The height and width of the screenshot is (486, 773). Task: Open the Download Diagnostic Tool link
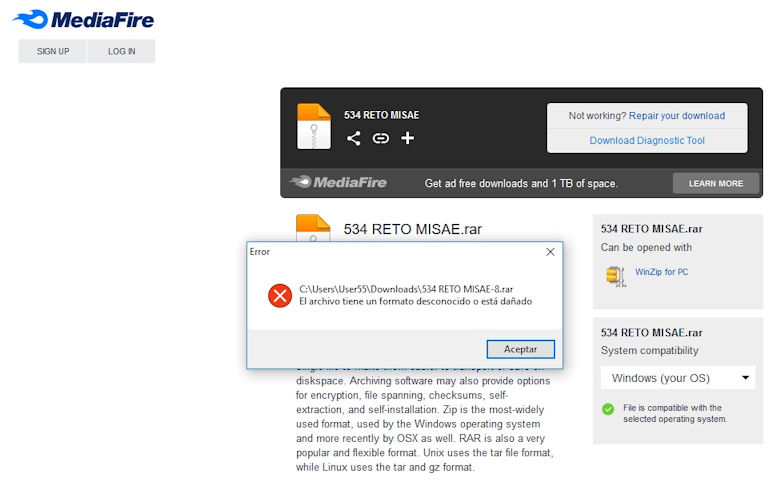coord(647,141)
